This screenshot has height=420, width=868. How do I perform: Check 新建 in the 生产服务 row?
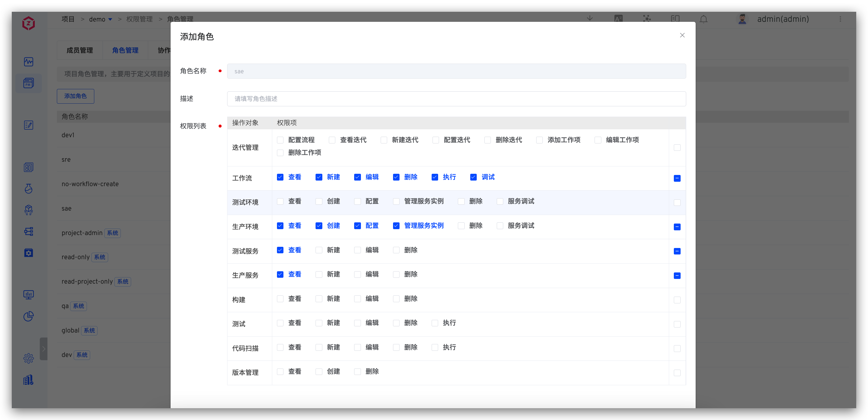[x=319, y=274]
